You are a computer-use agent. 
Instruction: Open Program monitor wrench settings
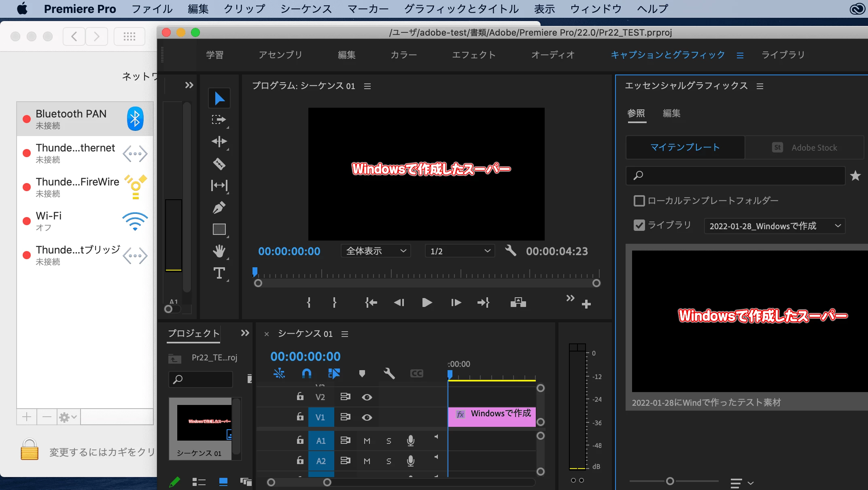point(511,251)
